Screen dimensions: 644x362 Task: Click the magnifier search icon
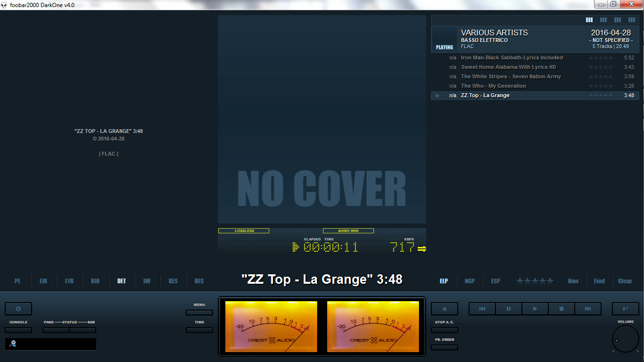[x=13, y=344]
